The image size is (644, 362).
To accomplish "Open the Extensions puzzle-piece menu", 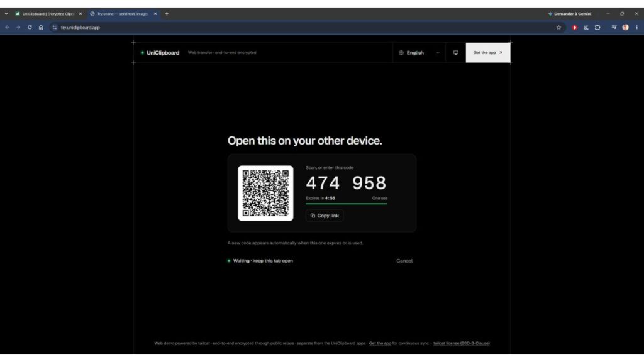I will coord(597,28).
